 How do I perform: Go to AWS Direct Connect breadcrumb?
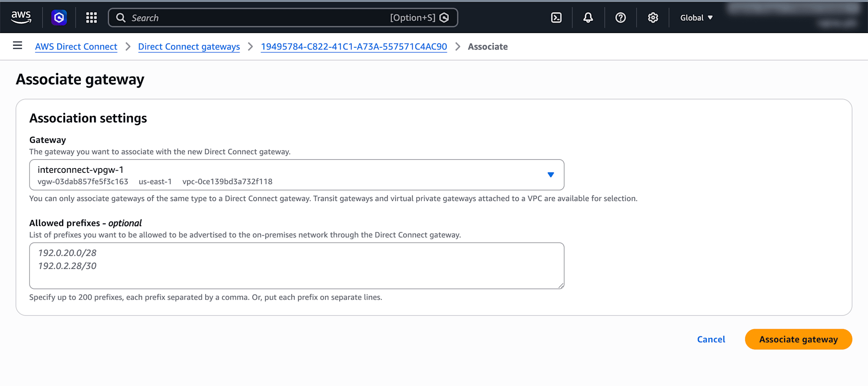pos(76,46)
